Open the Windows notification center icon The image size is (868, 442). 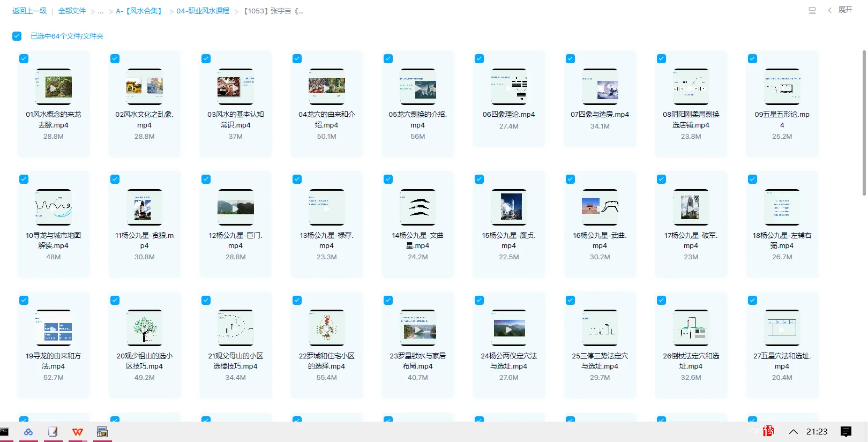coord(846,431)
